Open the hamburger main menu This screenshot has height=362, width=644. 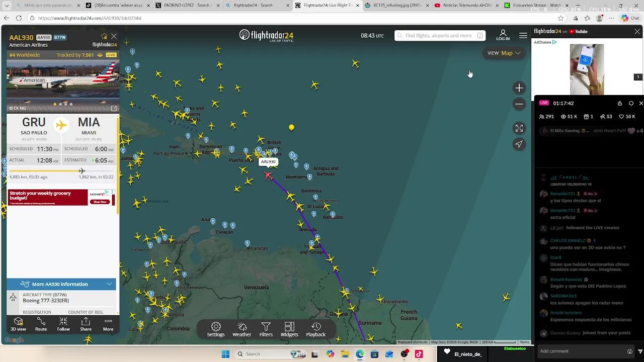(523, 35)
